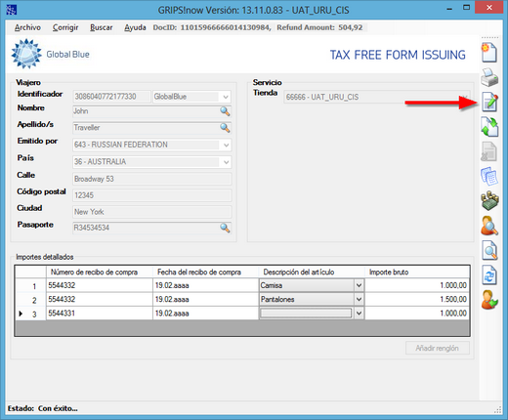The image size is (508, 420).
Task: Expand the Pantalones article description dropdown
Action: (x=359, y=299)
